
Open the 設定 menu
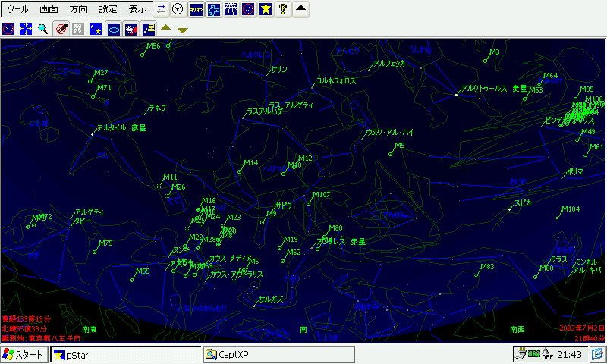[109, 9]
